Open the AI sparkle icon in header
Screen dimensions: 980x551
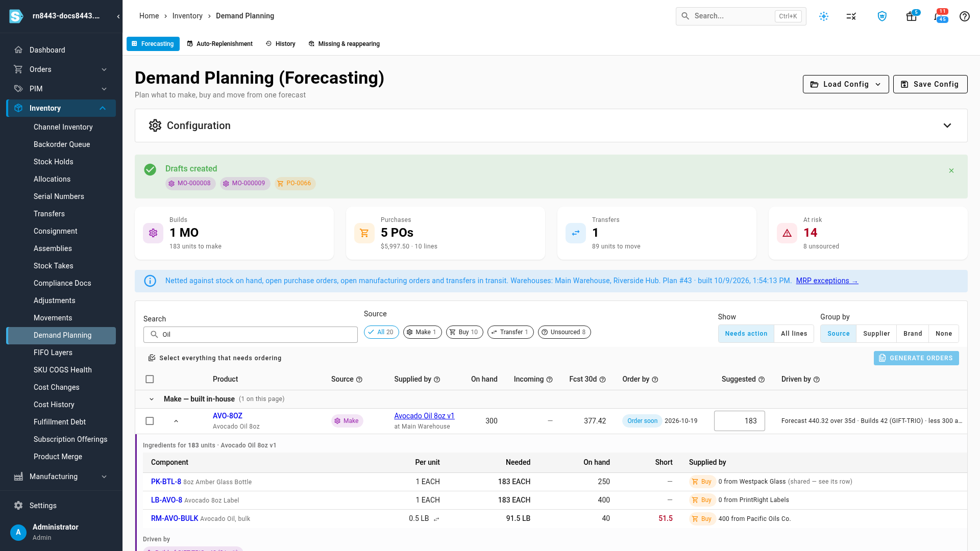(824, 16)
